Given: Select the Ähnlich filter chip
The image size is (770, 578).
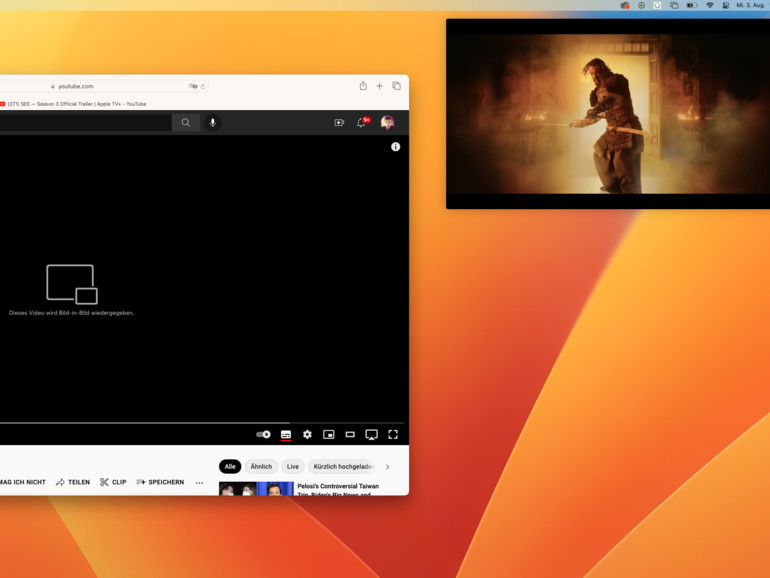Looking at the screenshot, I should 261,467.
